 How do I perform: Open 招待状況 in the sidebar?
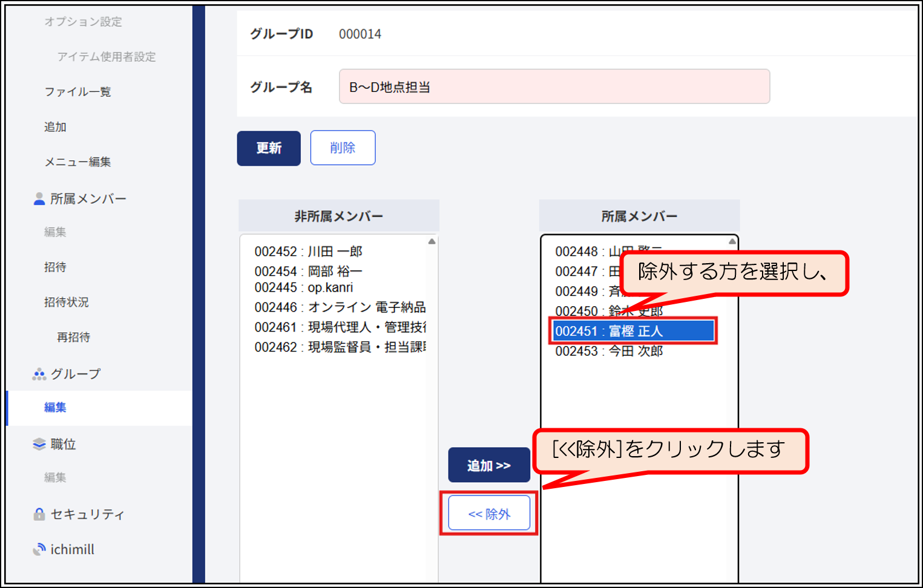click(67, 302)
